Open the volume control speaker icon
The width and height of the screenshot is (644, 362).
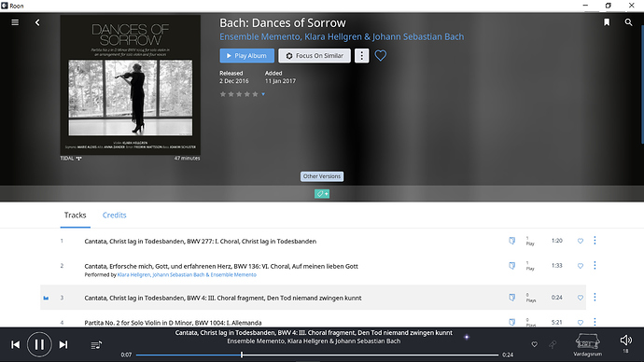point(626,340)
